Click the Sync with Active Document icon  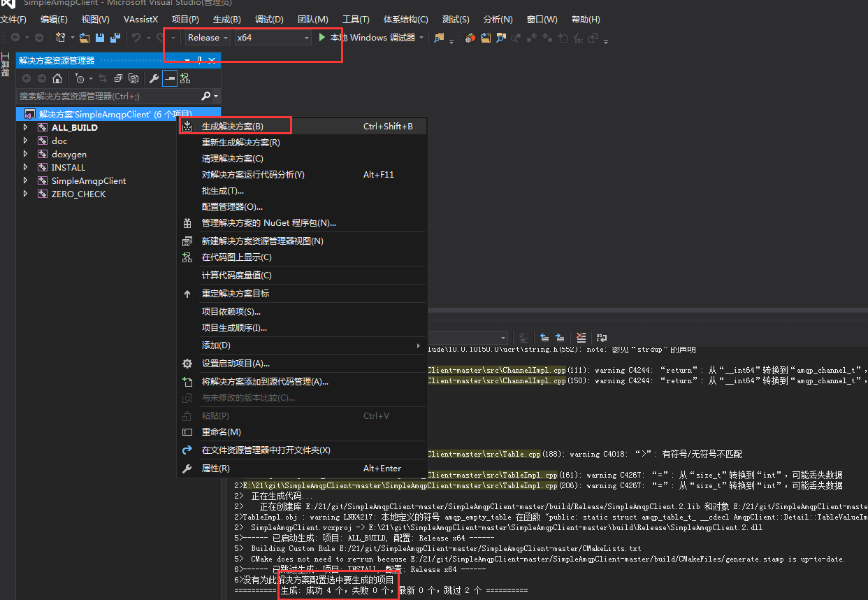tap(103, 78)
